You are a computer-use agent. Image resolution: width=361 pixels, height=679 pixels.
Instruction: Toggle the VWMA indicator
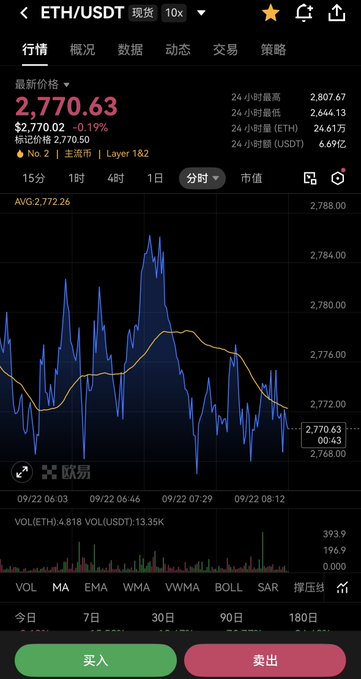[x=182, y=587]
